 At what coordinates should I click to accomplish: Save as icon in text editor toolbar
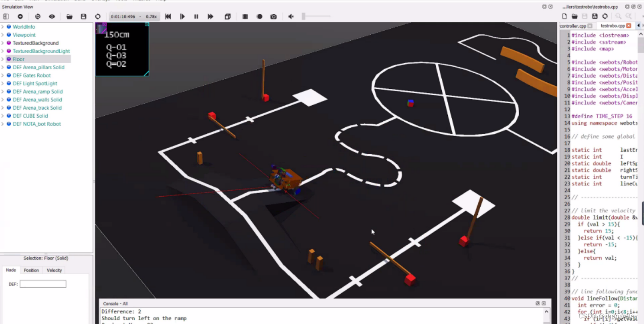point(595,16)
